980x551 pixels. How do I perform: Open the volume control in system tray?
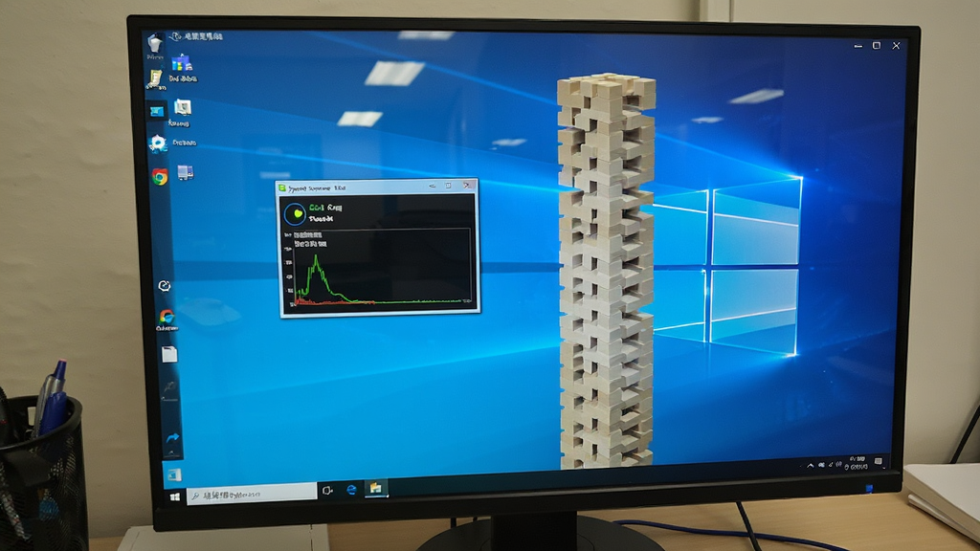pos(838,465)
